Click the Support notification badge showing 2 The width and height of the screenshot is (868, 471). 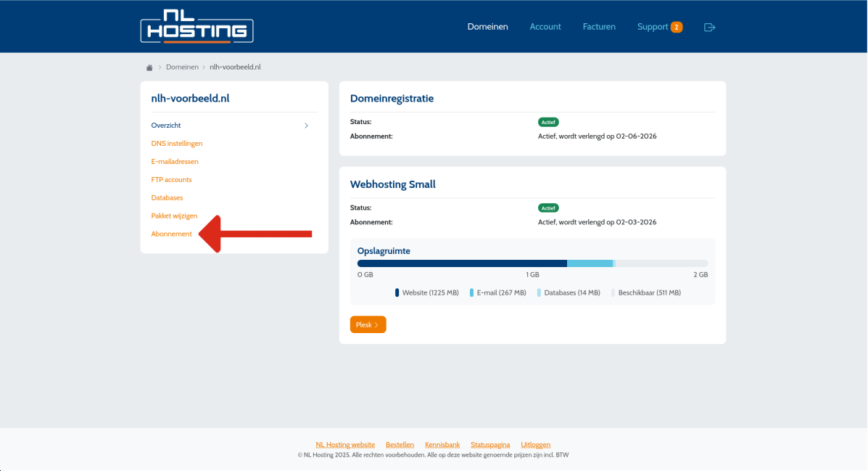(x=677, y=26)
